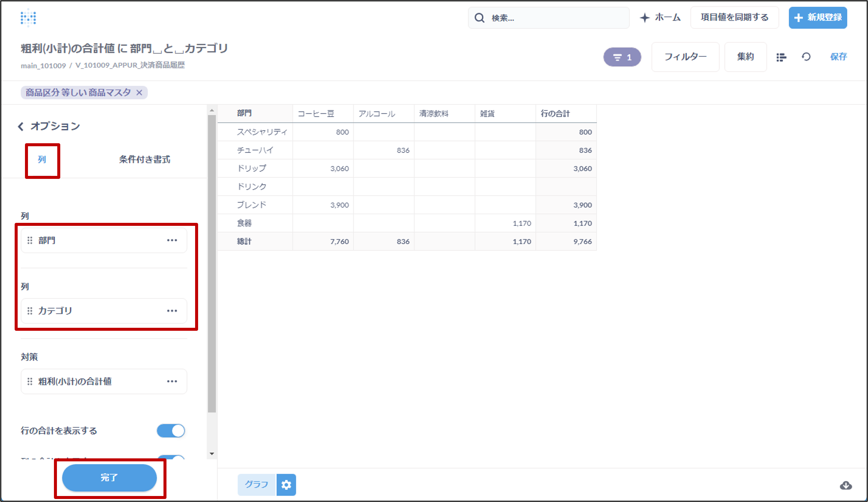Click the drag handle beside カテゴリ
Screen dimensions: 868x502
pyautogui.click(x=30, y=311)
